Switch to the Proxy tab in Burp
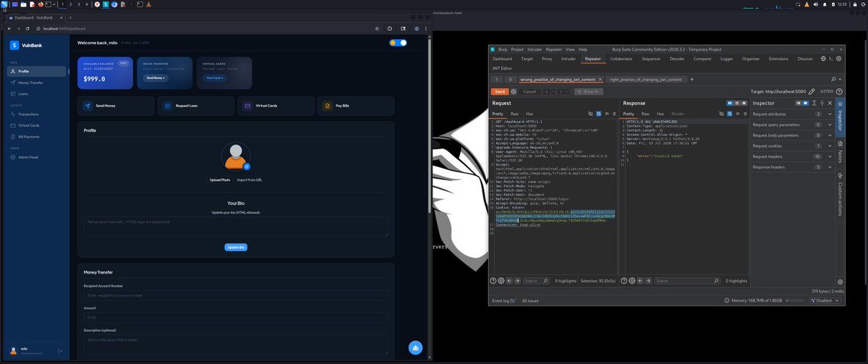 pyautogui.click(x=547, y=59)
